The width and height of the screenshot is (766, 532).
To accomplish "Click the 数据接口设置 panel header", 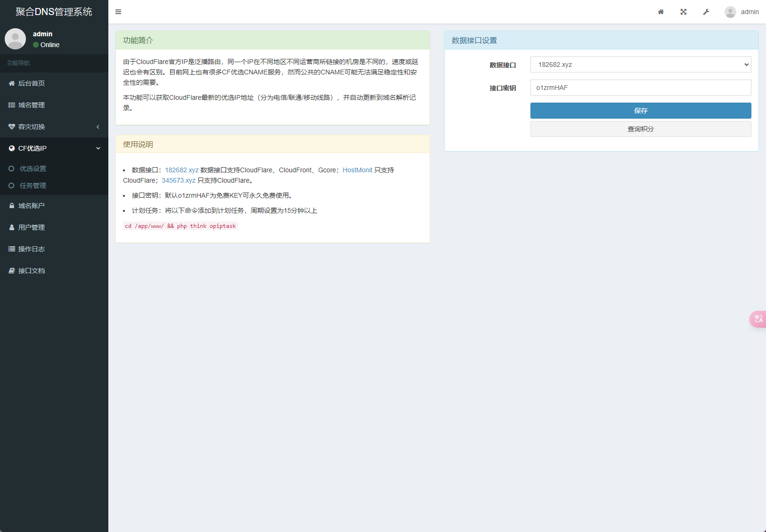I will (x=602, y=40).
